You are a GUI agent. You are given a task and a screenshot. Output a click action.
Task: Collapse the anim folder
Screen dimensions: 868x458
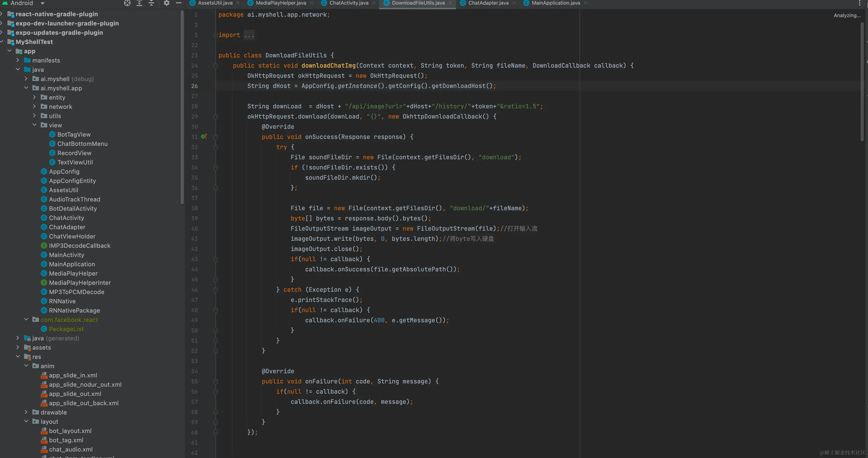[26, 366]
